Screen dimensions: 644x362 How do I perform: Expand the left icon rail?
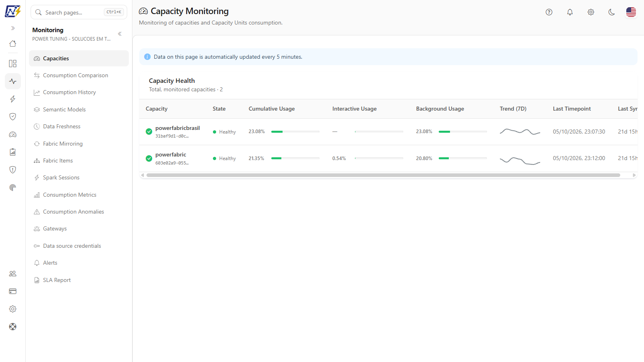click(x=13, y=28)
